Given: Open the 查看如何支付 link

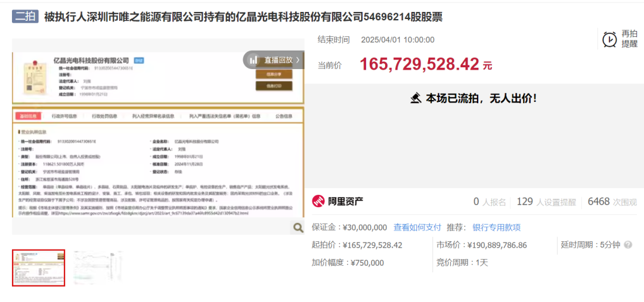Looking at the screenshot, I should pyautogui.click(x=417, y=228).
